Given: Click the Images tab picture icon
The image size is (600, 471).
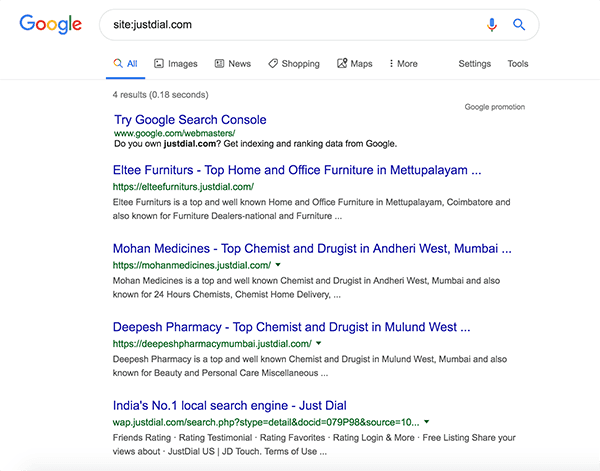Looking at the screenshot, I should 159,64.
